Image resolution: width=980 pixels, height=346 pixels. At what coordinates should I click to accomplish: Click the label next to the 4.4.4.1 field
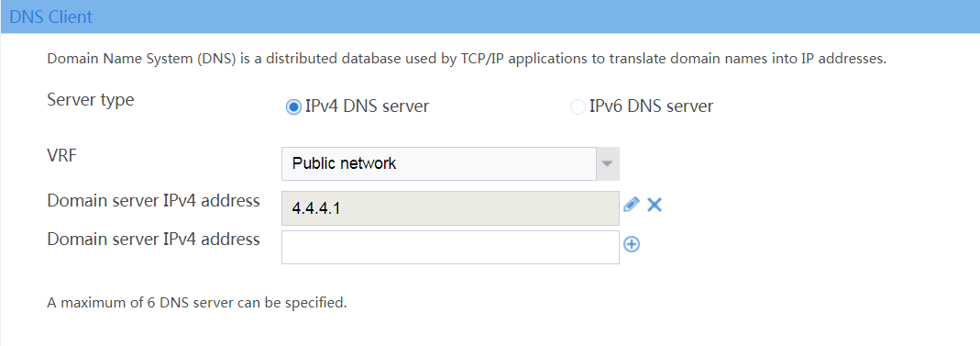(x=154, y=201)
